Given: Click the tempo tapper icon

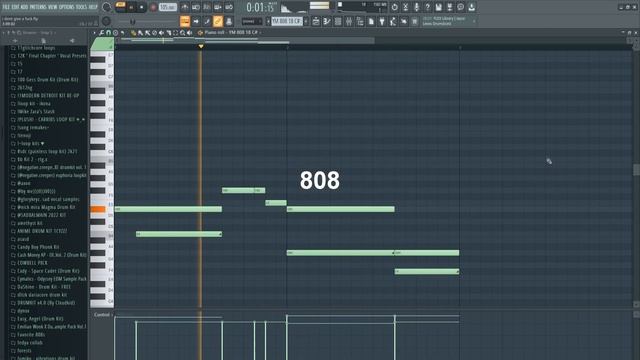Looking at the screenshot, I should [393, 21].
